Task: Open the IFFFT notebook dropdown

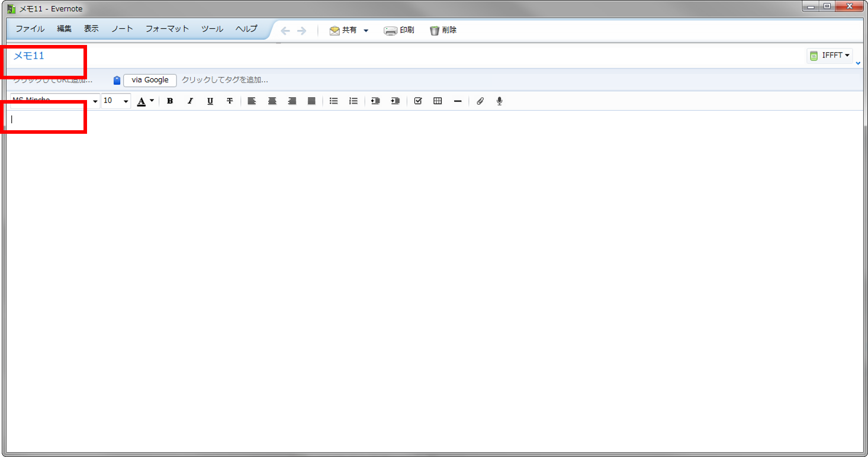Action: tap(830, 56)
